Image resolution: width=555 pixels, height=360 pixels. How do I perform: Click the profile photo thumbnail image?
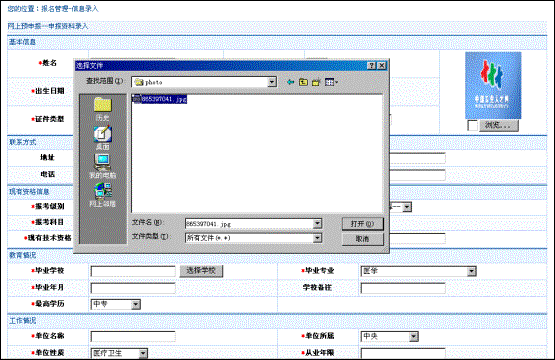tap(493, 85)
